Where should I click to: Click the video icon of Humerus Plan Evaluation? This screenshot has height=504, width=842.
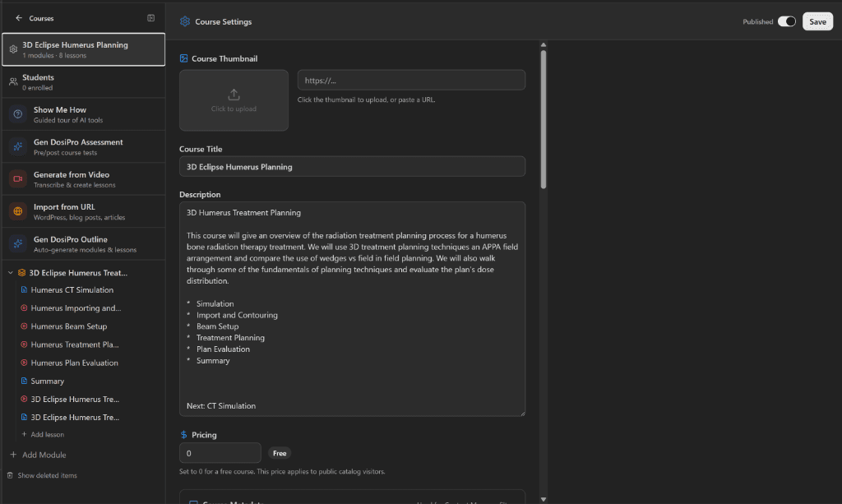[24, 363]
